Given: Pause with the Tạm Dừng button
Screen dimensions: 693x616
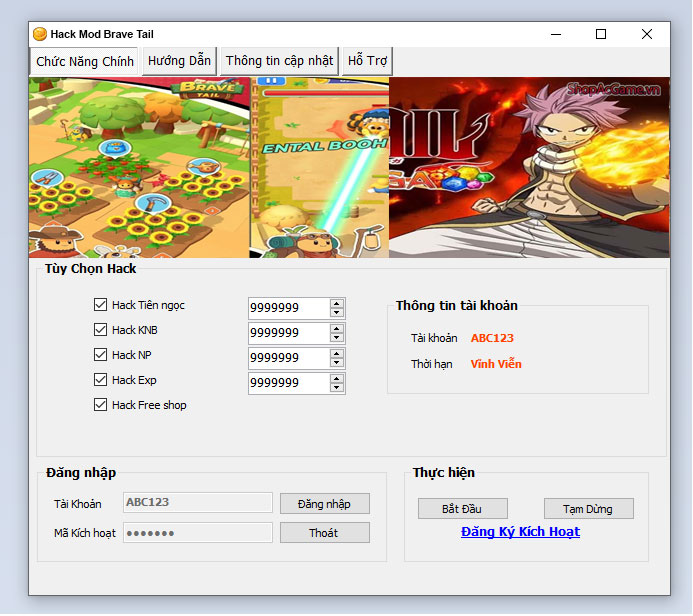Looking at the screenshot, I should pyautogui.click(x=589, y=509).
